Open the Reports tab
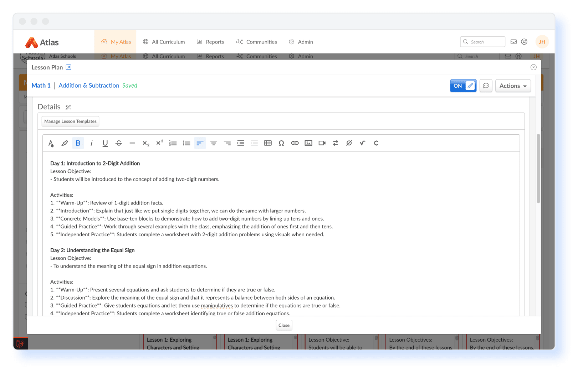 tap(210, 42)
